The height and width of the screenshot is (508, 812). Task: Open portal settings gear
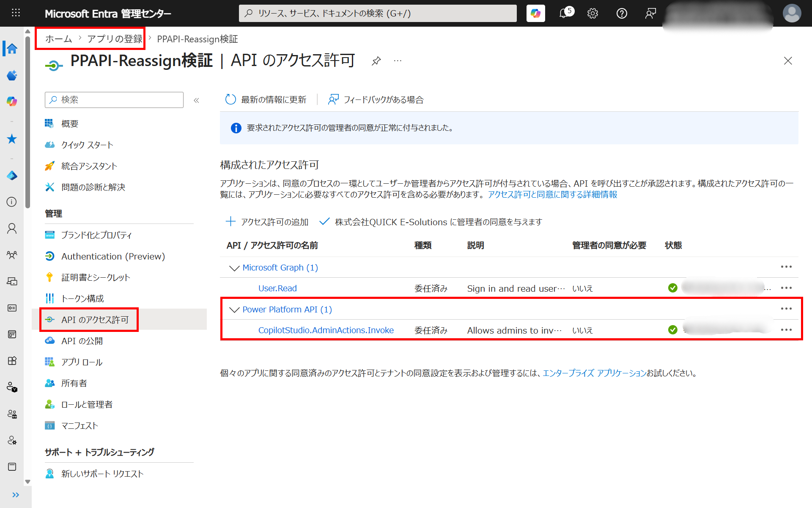click(x=593, y=13)
